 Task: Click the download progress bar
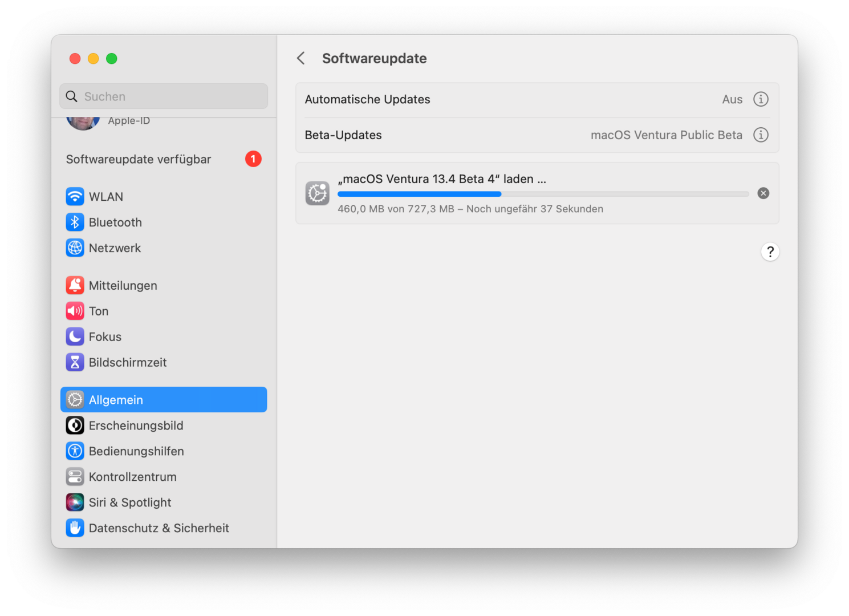[543, 194]
